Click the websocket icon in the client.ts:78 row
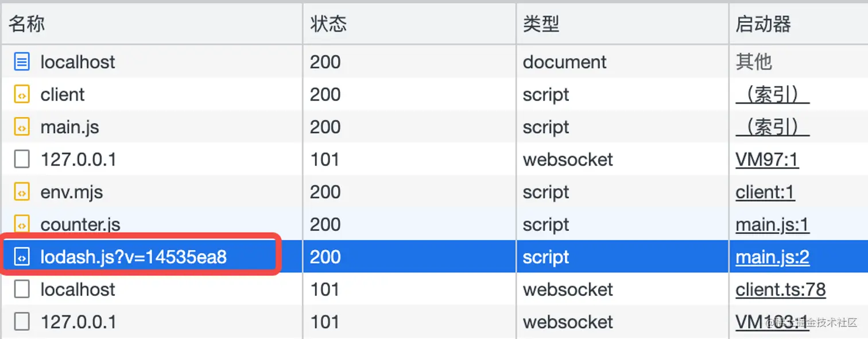 [22, 289]
